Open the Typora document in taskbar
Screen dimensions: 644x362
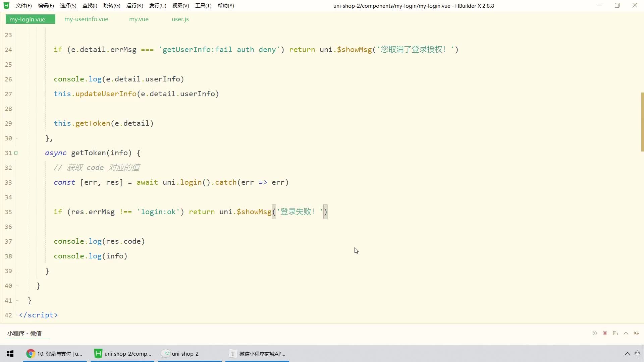(257, 354)
